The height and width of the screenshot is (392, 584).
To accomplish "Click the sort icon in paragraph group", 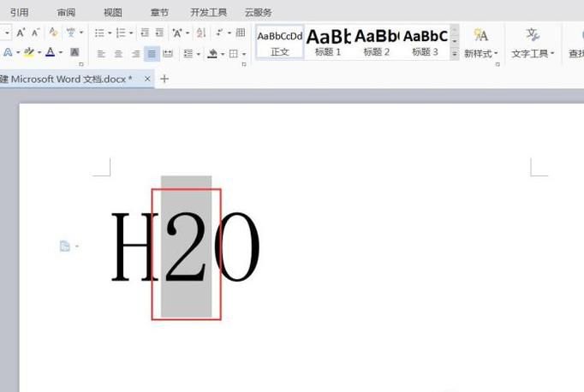I will coord(201,33).
